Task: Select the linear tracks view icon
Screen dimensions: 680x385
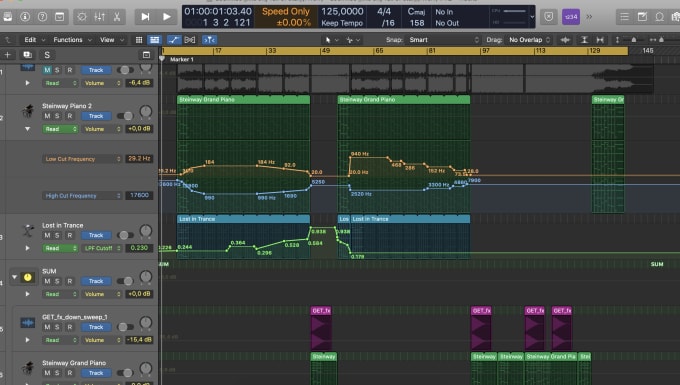Action: point(154,40)
